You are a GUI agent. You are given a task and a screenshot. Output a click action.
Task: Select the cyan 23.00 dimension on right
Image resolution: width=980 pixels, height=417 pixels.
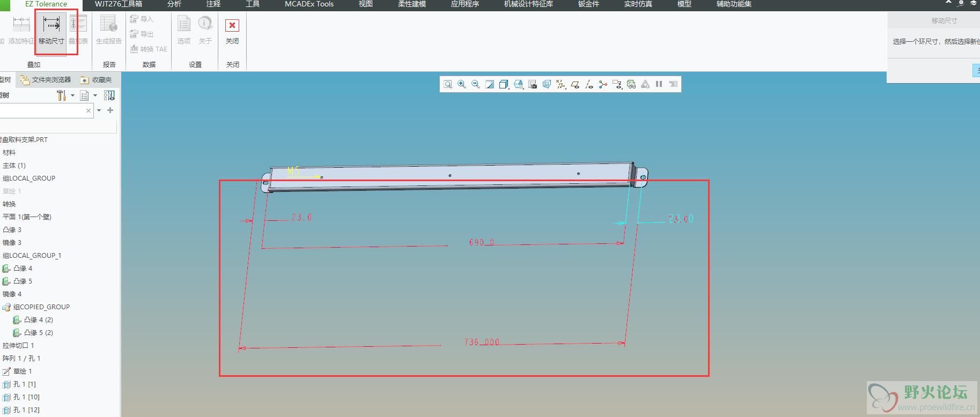pos(681,219)
